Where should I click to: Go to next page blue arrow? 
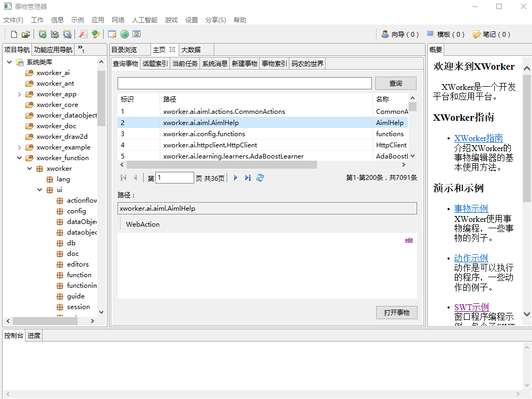pyautogui.click(x=236, y=178)
